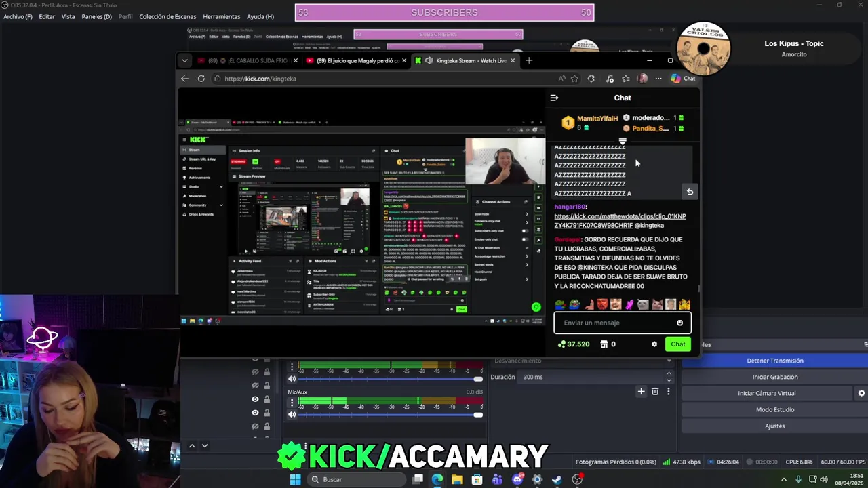Adjust the Duración 300 ms stepper

point(669,377)
